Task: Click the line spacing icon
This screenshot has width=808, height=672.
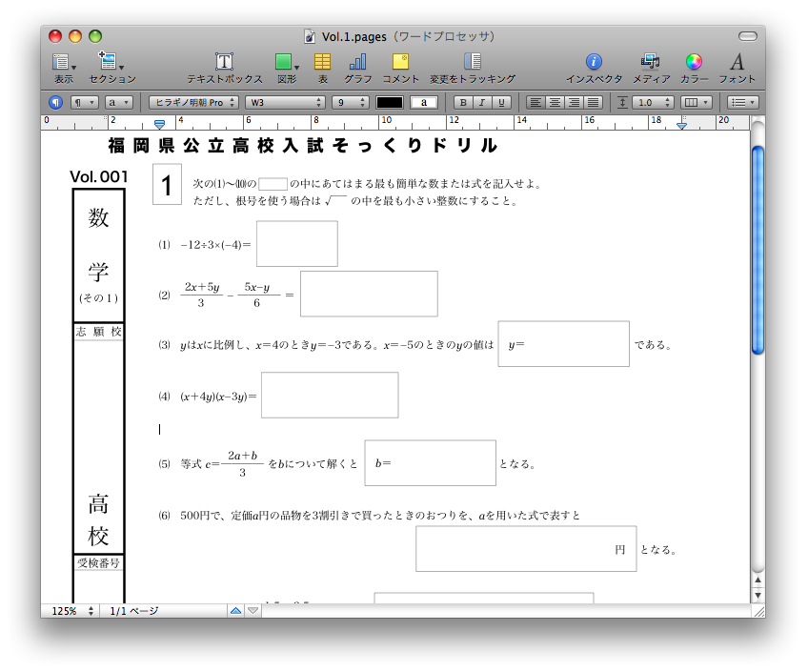Action: pos(622,103)
